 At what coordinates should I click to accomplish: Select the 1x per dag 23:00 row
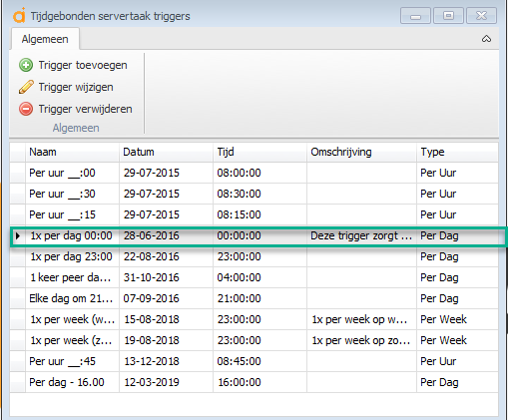pyautogui.click(x=254, y=256)
